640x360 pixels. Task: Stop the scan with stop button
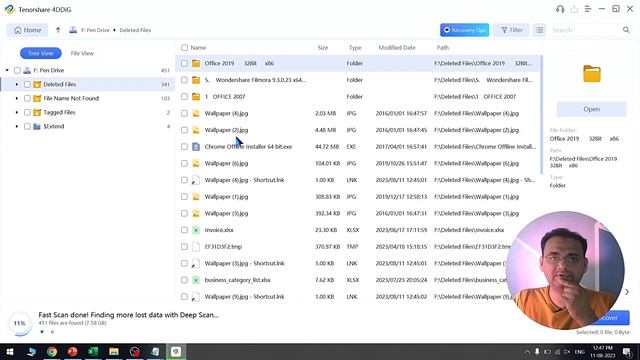click(42, 332)
